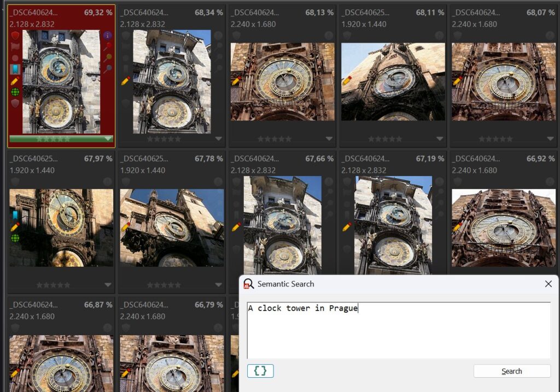This screenshot has height=392, width=560.
Task: Set star rating on the 69,32 % thumbnail's green bar
Action: (x=53, y=139)
